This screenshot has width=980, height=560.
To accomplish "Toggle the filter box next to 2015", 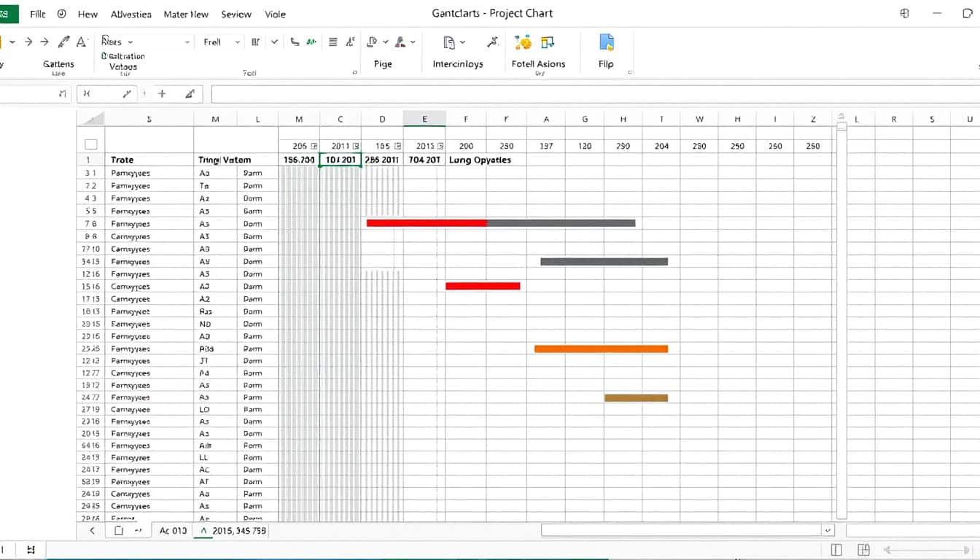I will [x=440, y=146].
